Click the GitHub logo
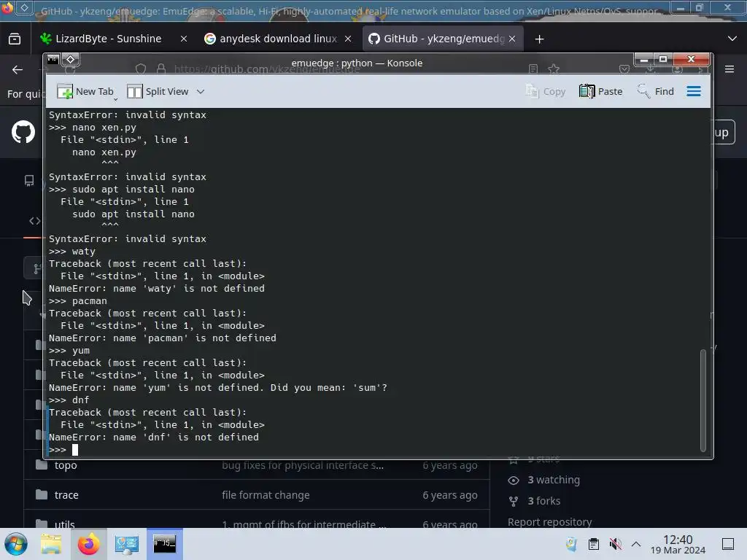Screen dimensions: 747x560 23,132
